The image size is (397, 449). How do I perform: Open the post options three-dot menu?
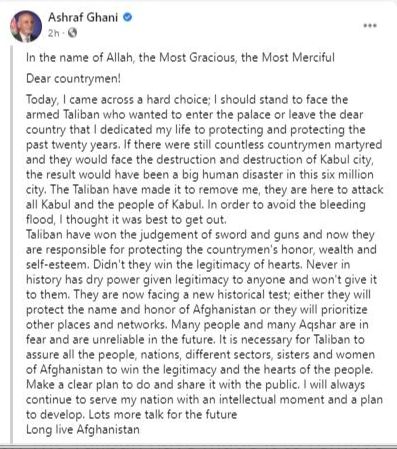click(370, 26)
